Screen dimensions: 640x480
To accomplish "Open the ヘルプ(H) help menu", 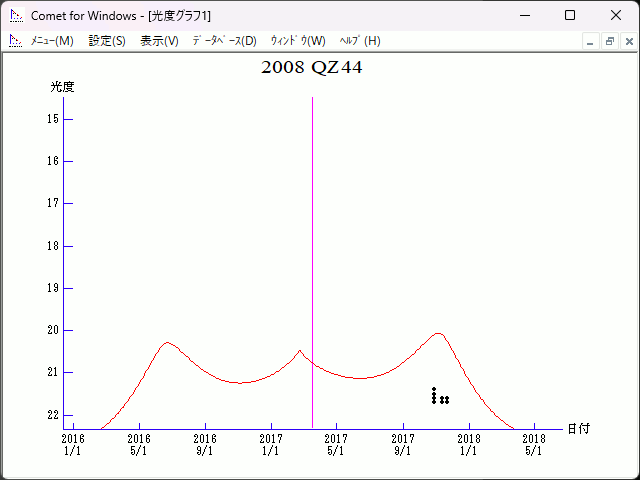I will tap(360, 41).
